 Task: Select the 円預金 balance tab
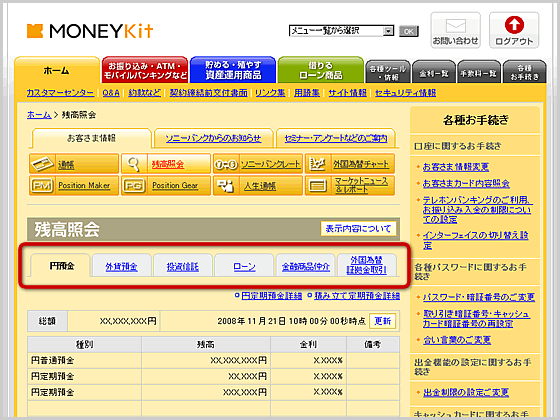click(62, 266)
